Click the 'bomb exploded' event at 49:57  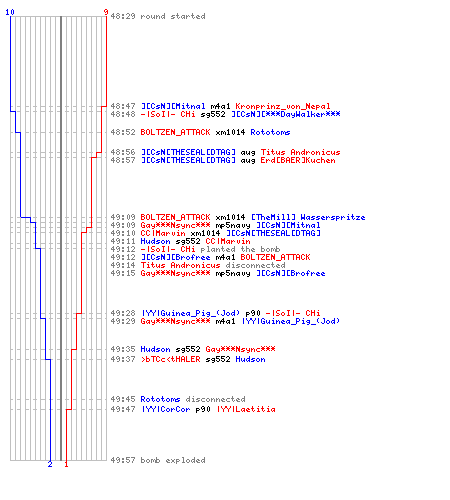(x=173, y=460)
